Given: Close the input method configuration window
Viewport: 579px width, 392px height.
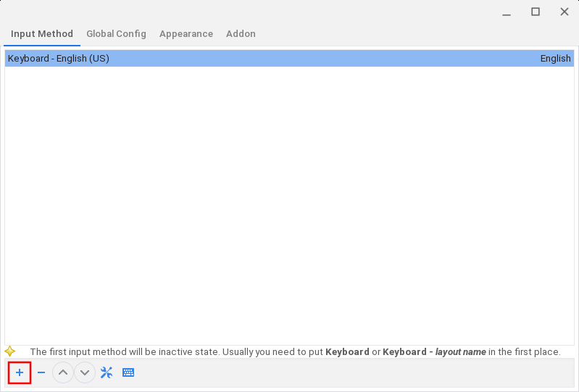Looking at the screenshot, I should pyautogui.click(x=565, y=12).
